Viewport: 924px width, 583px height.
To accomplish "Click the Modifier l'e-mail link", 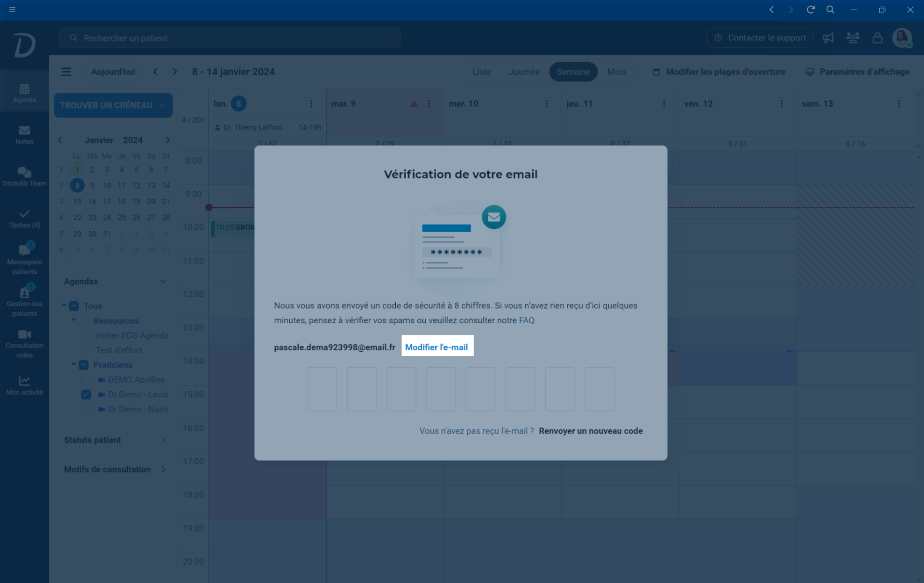I will coord(436,347).
